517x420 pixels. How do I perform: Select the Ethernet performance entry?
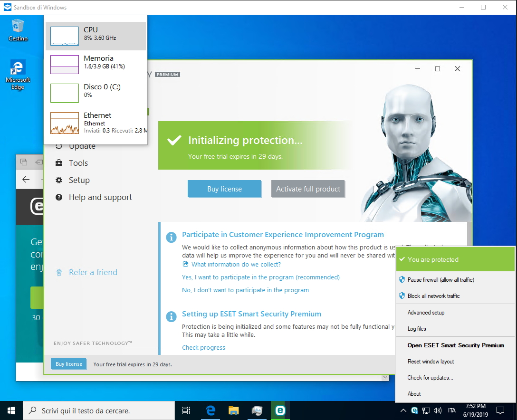pos(96,123)
